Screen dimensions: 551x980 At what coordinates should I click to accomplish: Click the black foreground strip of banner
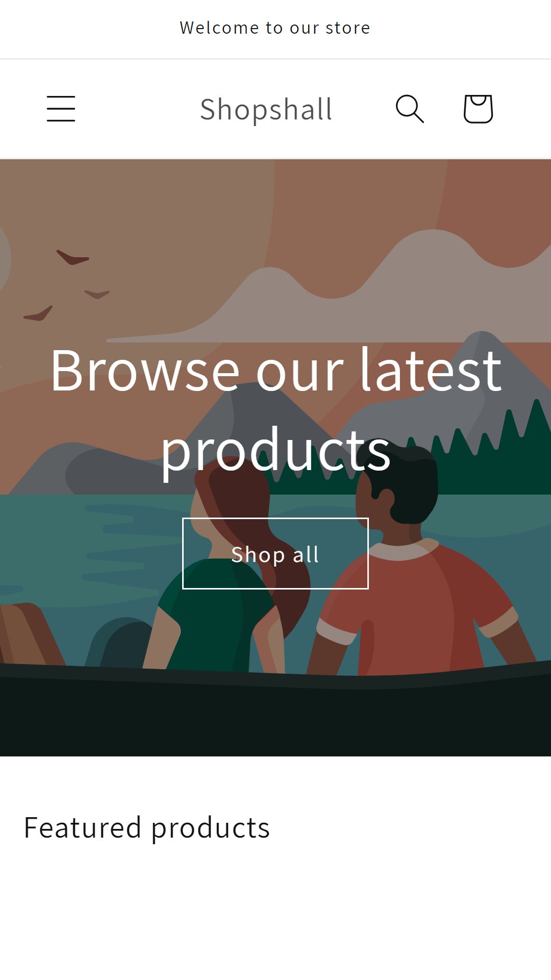(275, 715)
